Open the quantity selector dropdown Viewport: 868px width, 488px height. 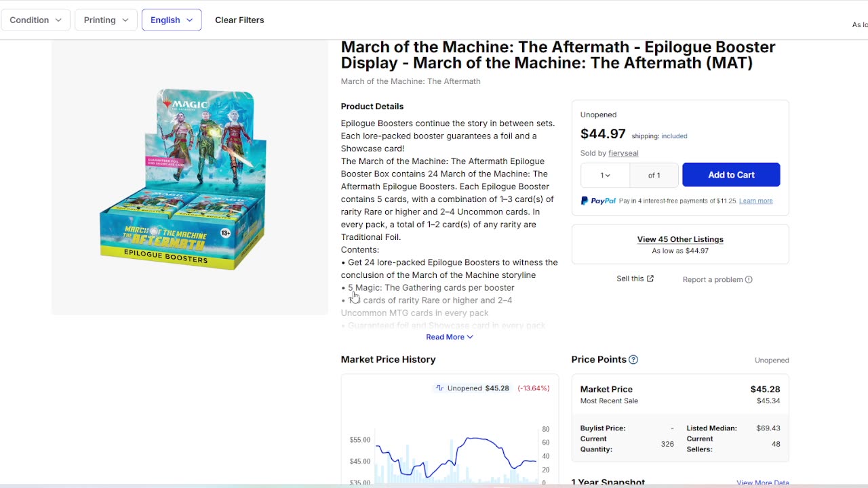click(605, 175)
